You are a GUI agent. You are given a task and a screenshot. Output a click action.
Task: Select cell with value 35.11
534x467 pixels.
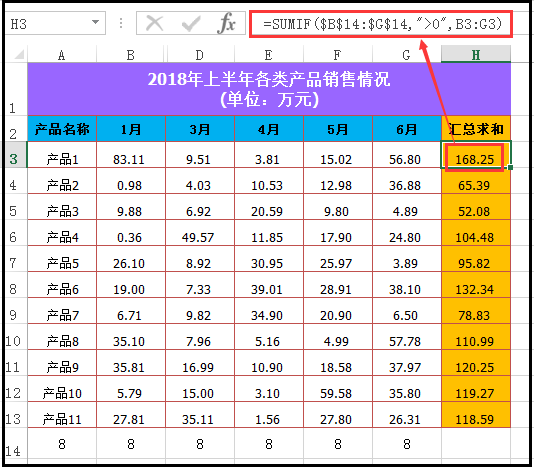[200, 415]
